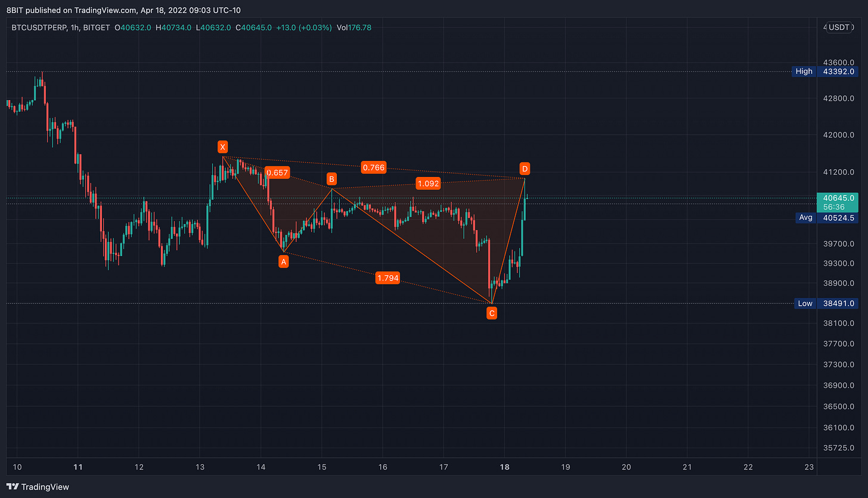
Task: Select the 40524.5 average price value
Action: pyautogui.click(x=839, y=218)
